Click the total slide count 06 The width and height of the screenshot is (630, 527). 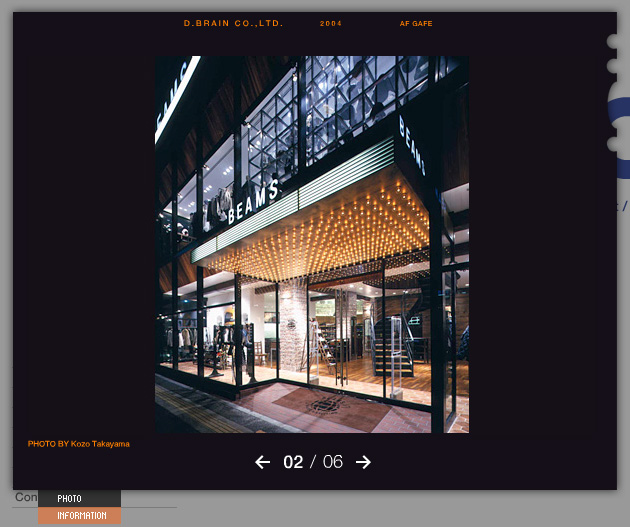point(333,462)
